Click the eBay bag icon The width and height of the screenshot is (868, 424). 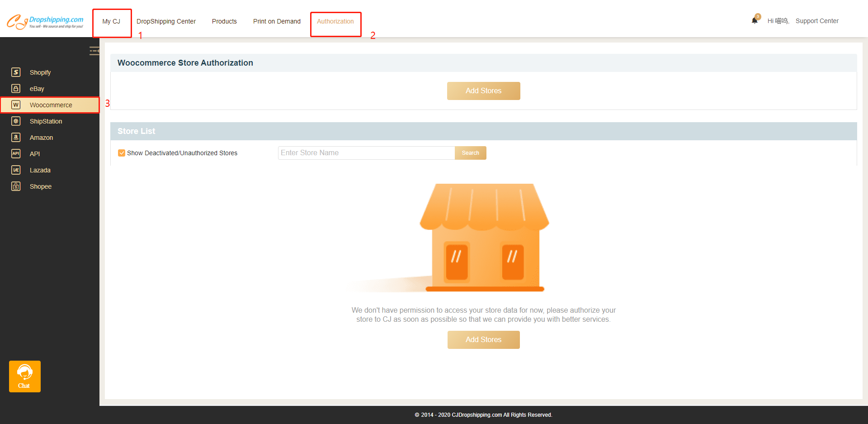pos(16,89)
